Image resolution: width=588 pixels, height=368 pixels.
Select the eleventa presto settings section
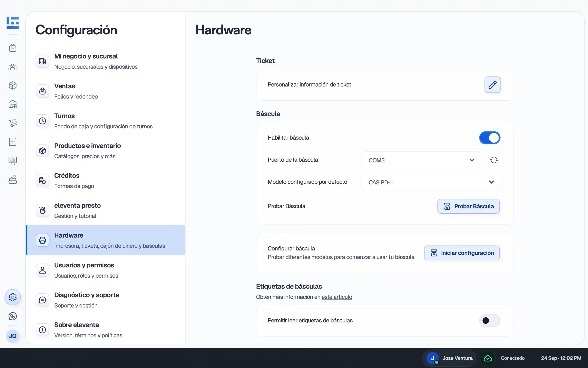[105, 211]
